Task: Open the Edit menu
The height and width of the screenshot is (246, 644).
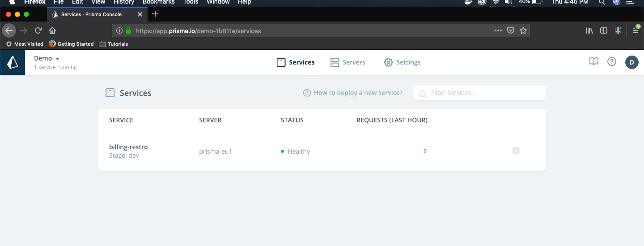Action: click(77, 2)
